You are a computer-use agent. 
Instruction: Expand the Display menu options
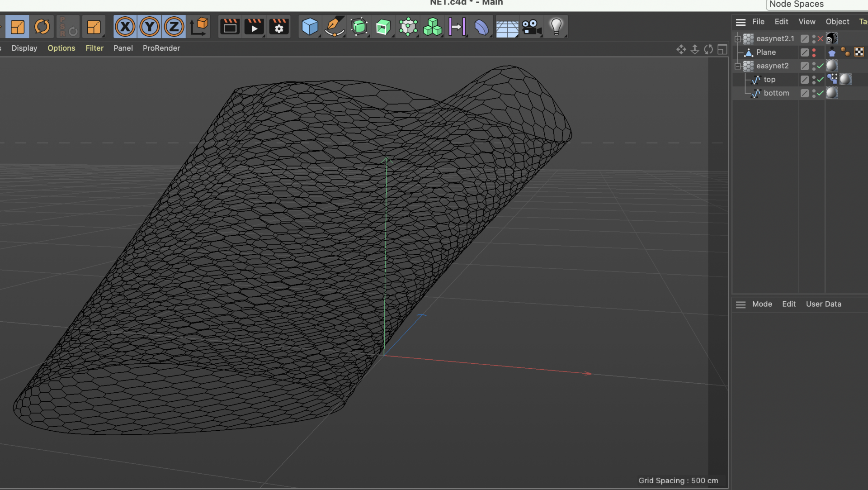point(24,48)
